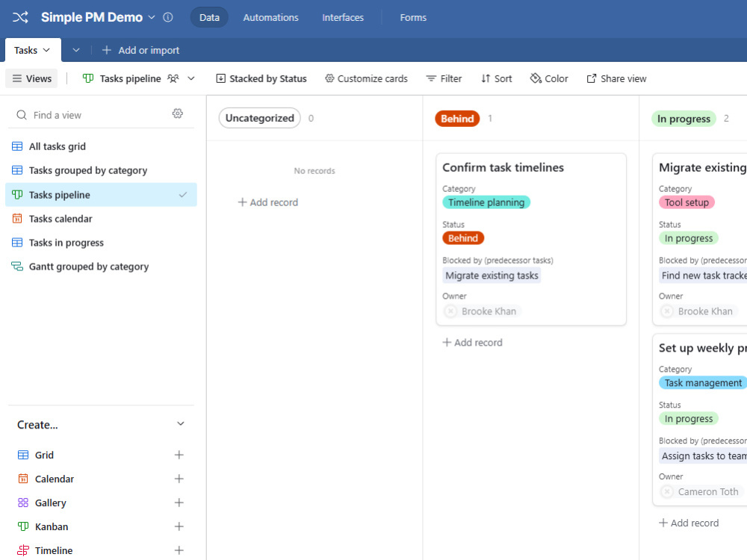Viewport: 747px width, 560px height.
Task: Switch to the Data tab
Action: click(x=209, y=18)
